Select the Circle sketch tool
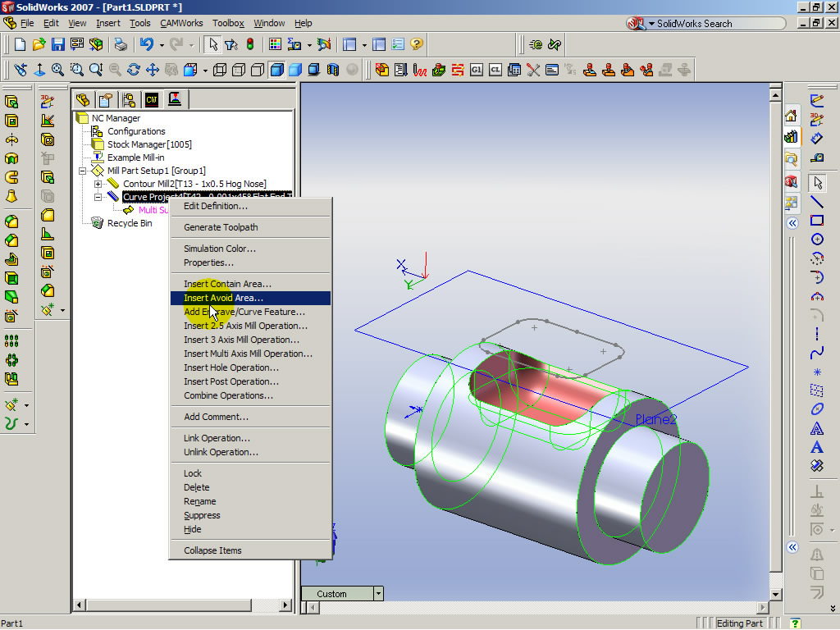The image size is (840, 630). click(817, 240)
